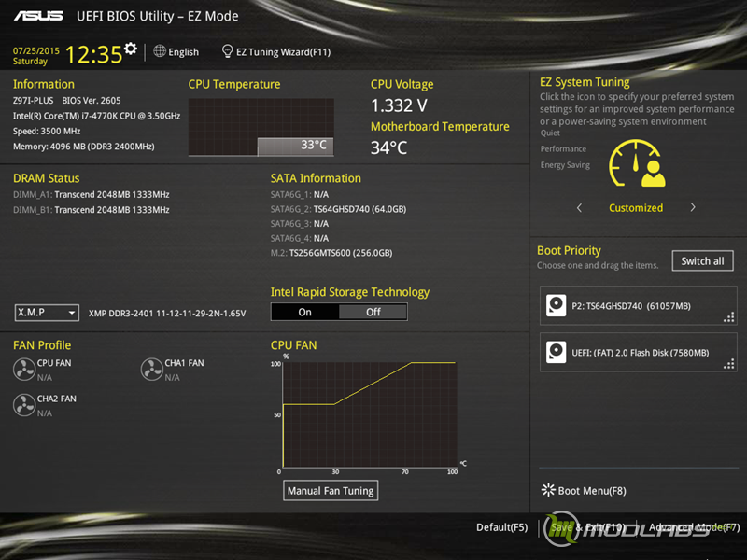Click SATA6G_2: TS64GHSD740 (64.0GB) row

(338, 209)
